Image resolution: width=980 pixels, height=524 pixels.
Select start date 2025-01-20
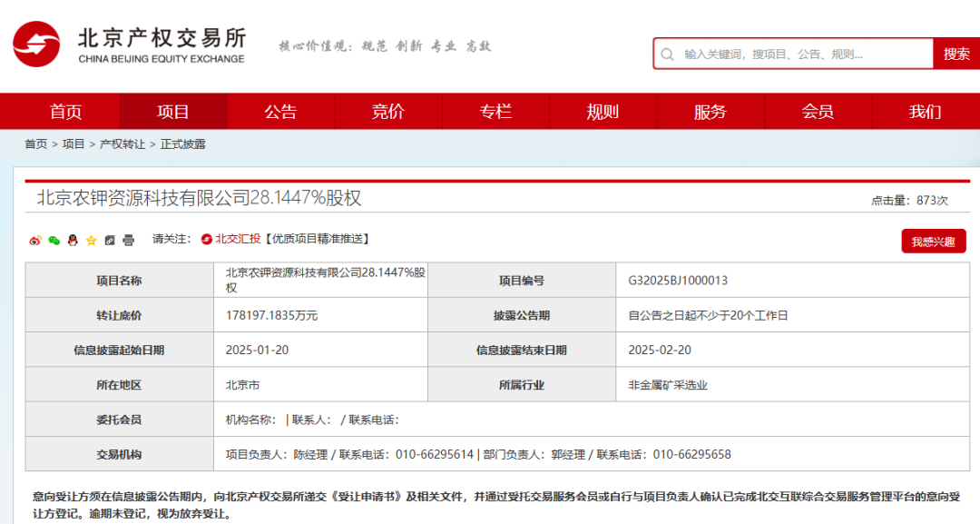258,351
